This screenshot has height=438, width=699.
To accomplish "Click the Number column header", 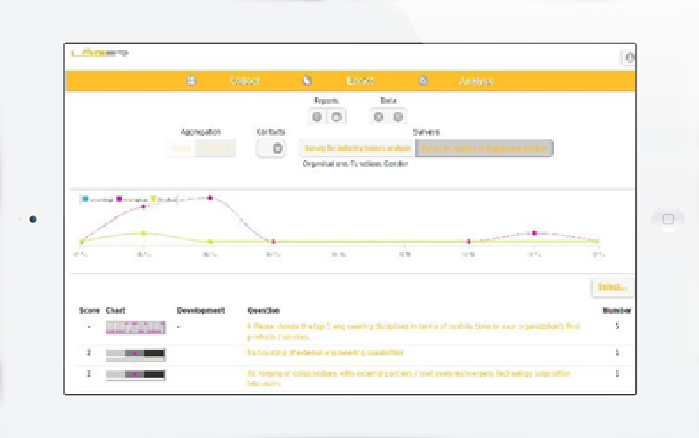I will 617,311.
